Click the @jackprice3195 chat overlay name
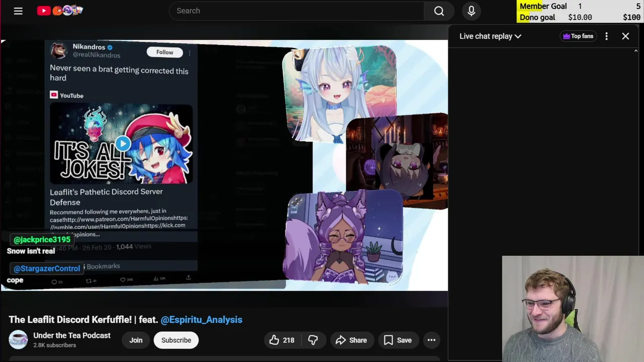Image resolution: width=644 pixels, height=362 pixels. tap(42, 240)
